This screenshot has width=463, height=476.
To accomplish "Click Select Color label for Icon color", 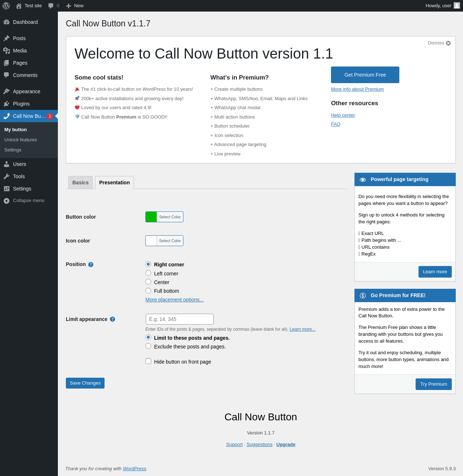I will coord(170,241).
